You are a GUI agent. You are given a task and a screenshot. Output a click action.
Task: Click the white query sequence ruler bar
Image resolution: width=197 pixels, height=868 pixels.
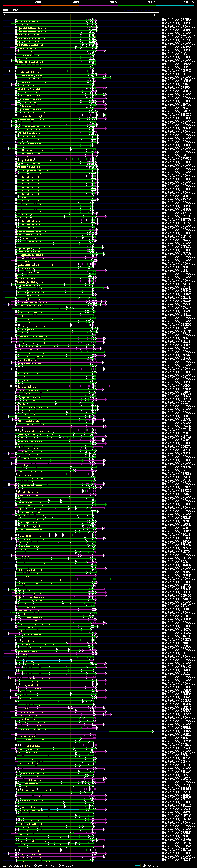(81, 13)
